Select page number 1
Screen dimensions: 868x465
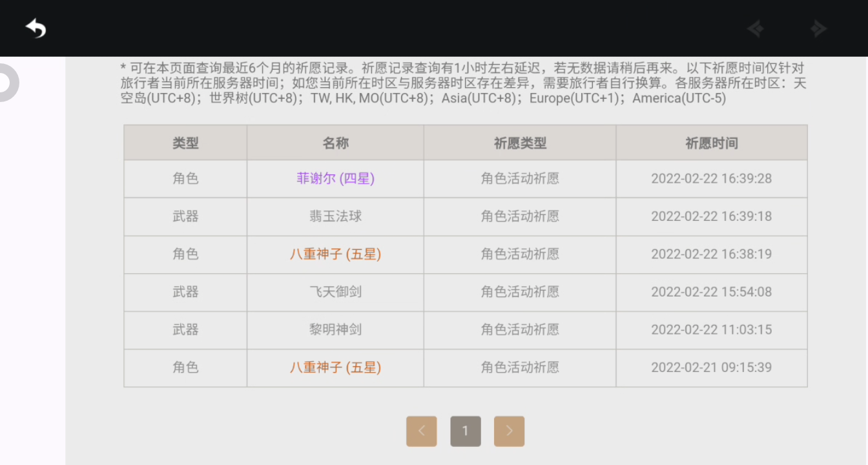click(466, 431)
